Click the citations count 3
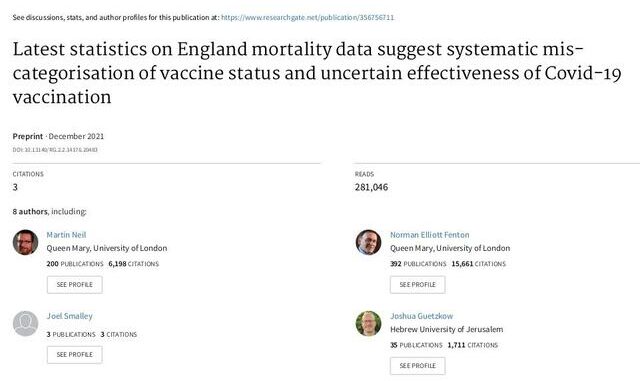This screenshot has height=381, width=640. (x=15, y=187)
